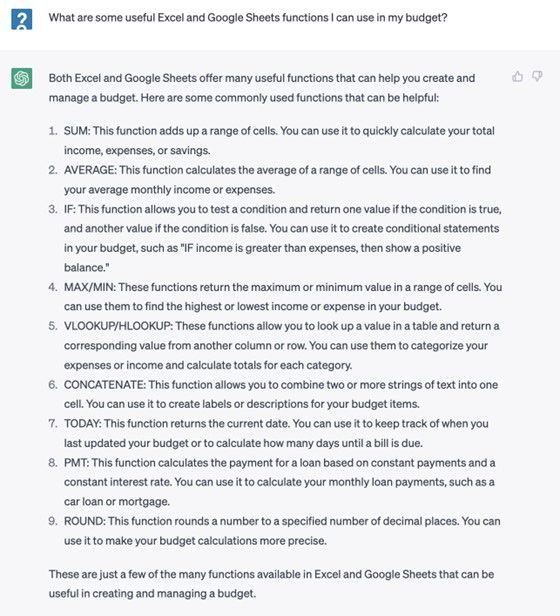Screen dimensions: 560x616
Task: Click the list number 5 marker
Action: point(53,326)
